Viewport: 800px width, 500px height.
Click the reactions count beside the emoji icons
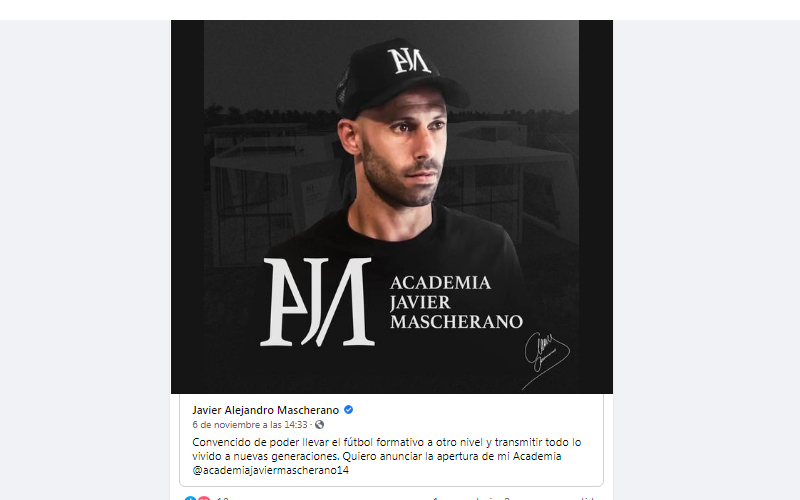[222, 498]
